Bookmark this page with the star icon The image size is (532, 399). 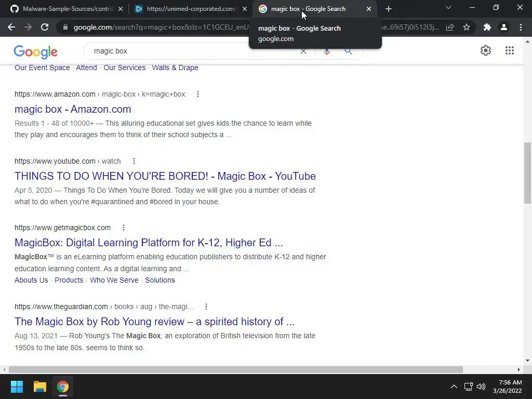[x=467, y=27]
